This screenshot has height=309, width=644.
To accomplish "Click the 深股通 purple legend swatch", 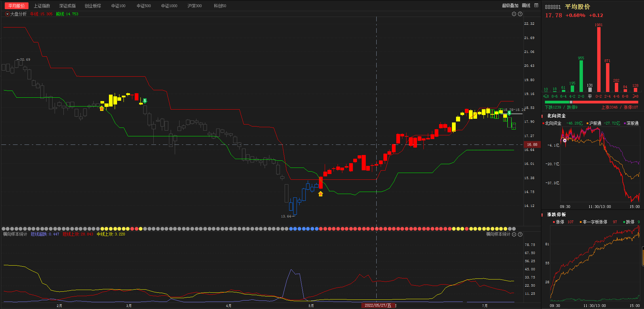I will click(625, 123).
